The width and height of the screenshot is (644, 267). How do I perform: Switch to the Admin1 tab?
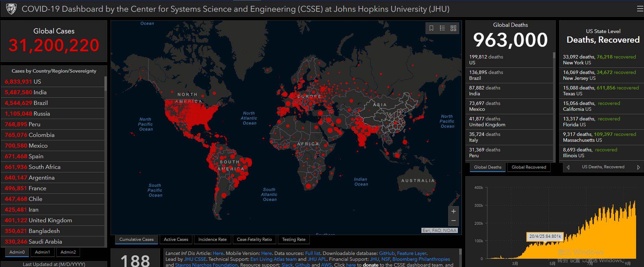(x=42, y=252)
